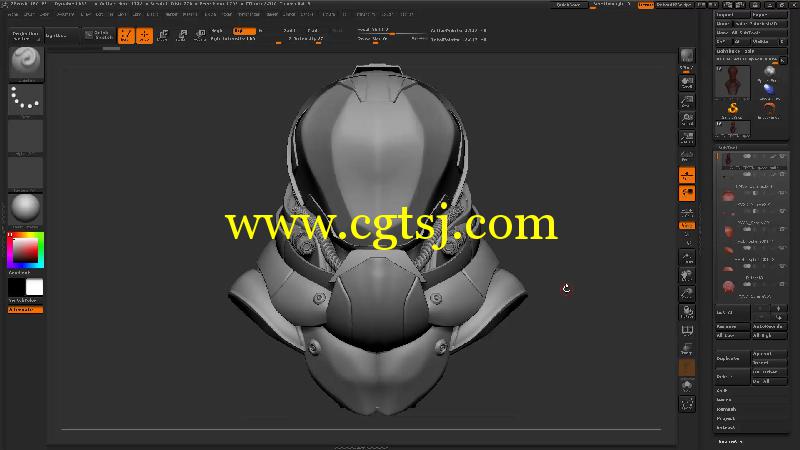Toggle PolyF polyframe display
800x450 pixels.
tap(687, 331)
